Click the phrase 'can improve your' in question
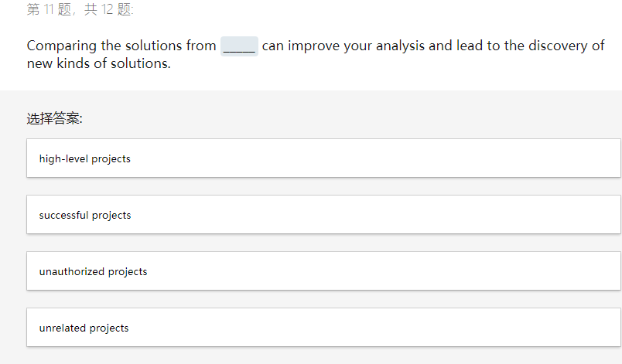The width and height of the screenshot is (622, 364). [x=313, y=46]
